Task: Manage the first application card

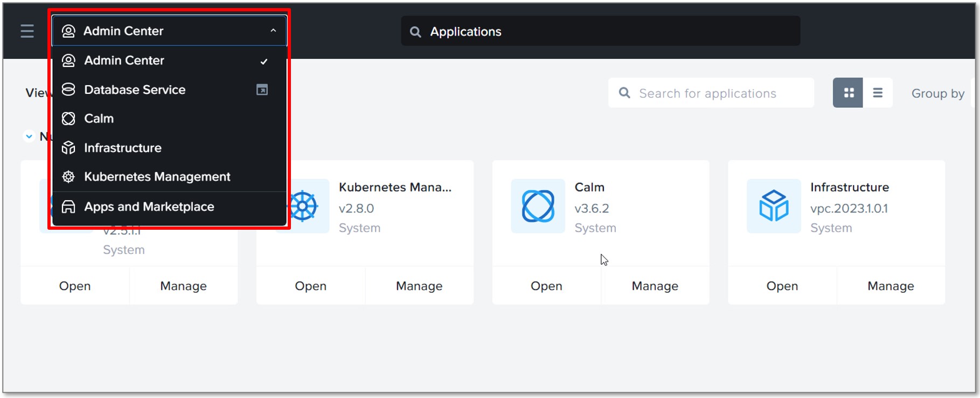Action: pos(183,286)
